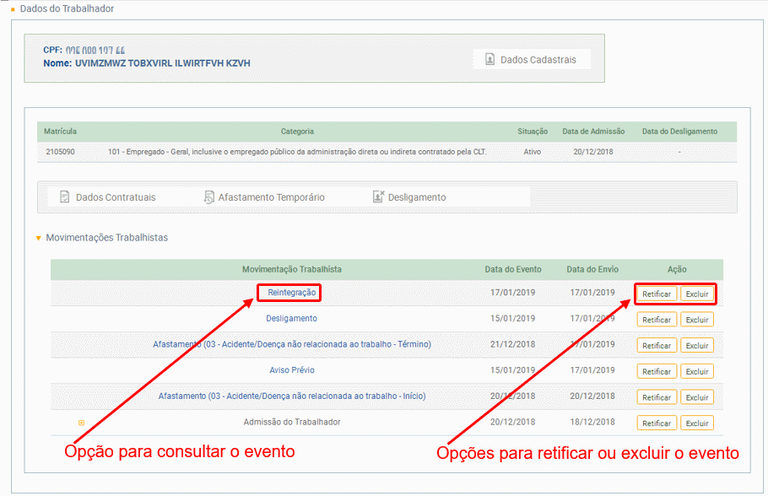
Task: Click the Admissão do Trabalhador text
Action: (x=292, y=422)
